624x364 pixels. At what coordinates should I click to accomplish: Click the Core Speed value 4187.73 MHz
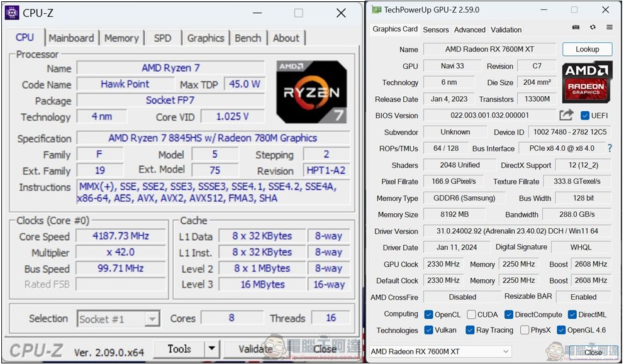click(x=121, y=236)
